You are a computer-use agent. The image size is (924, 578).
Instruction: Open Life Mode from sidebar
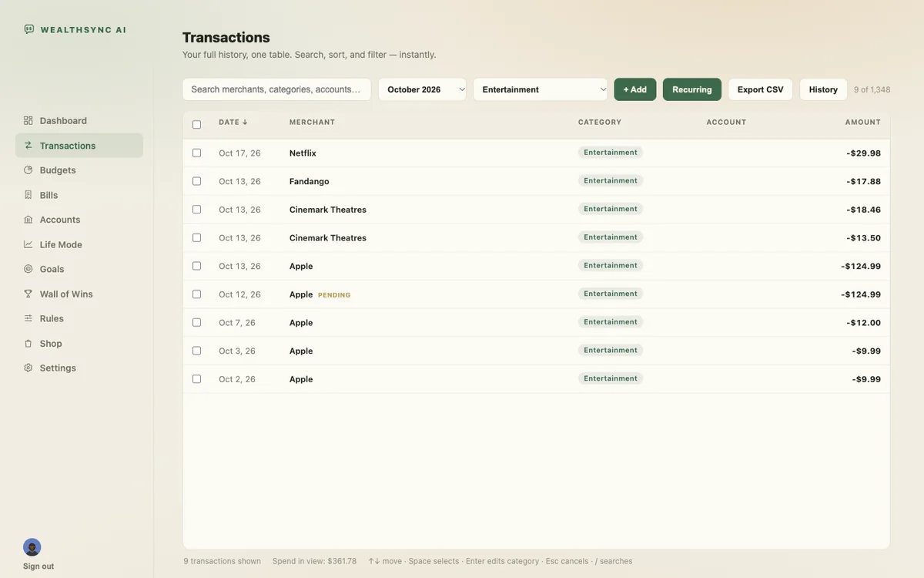[79, 244]
